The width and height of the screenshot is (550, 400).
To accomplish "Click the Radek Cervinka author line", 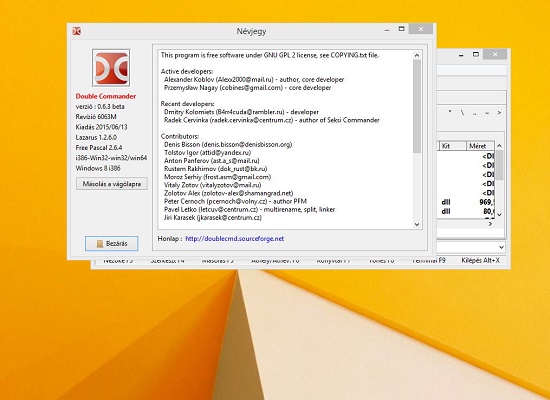I will (271, 120).
